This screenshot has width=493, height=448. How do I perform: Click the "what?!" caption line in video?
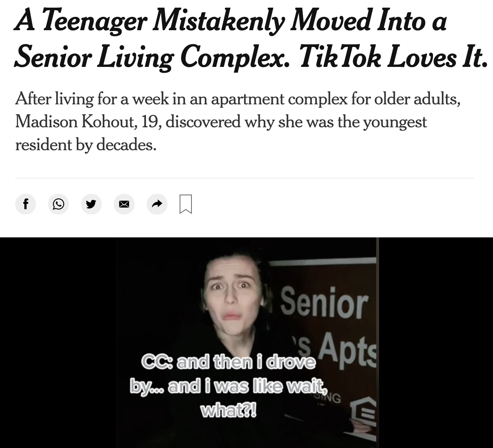(229, 411)
